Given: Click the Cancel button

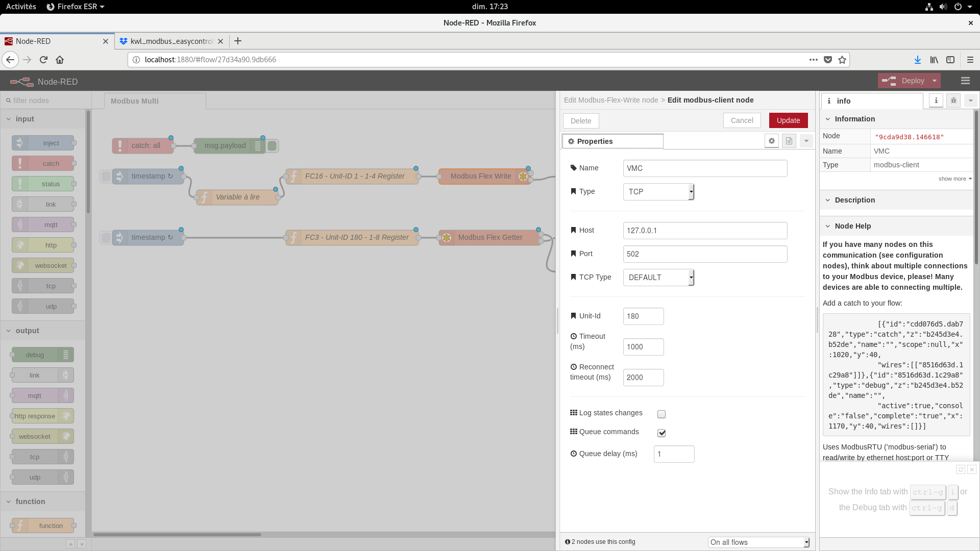Looking at the screenshot, I should point(742,120).
